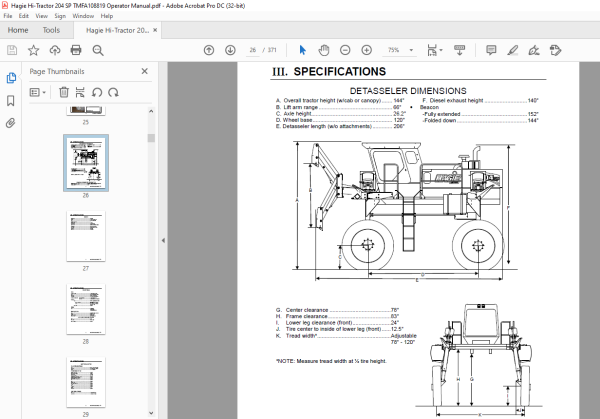This screenshot has width=600, height=419.
Task: Click the Lift arm range specification line
Action: pos(338,107)
